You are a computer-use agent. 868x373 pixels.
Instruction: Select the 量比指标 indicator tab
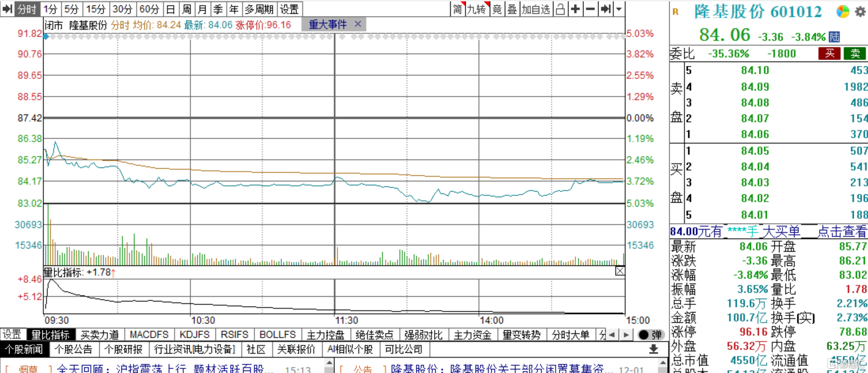[x=50, y=335]
